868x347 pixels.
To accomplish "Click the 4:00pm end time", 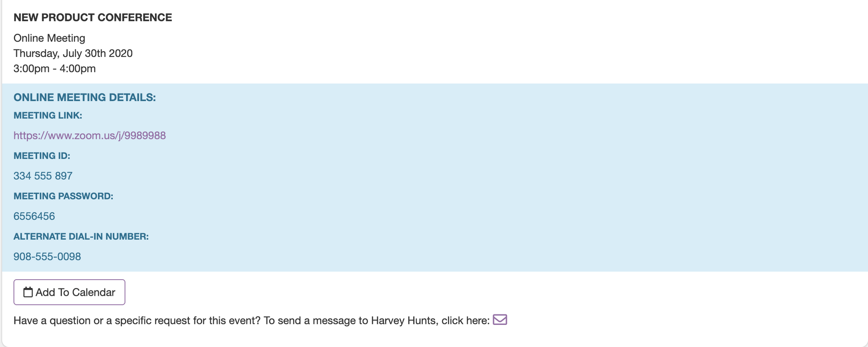I will coord(78,69).
